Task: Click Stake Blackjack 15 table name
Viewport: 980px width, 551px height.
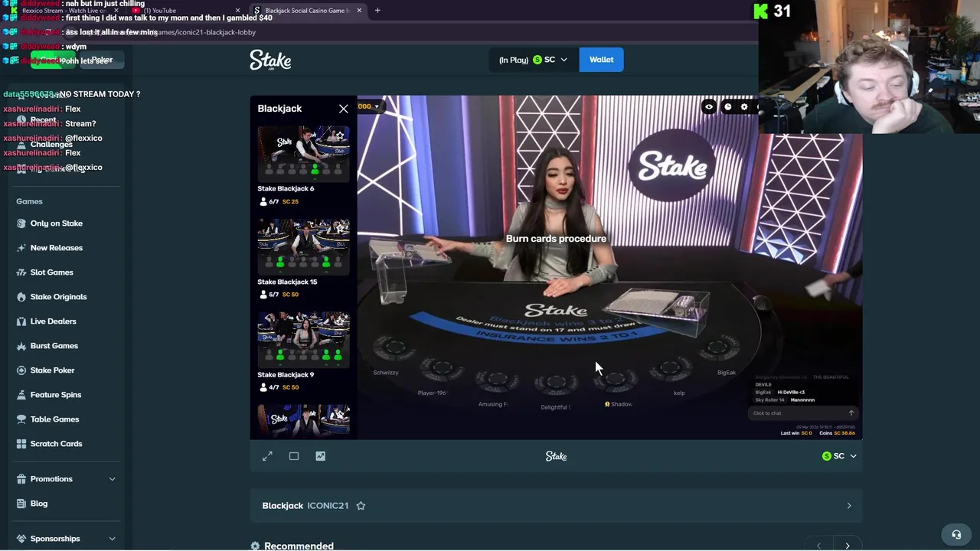Action: 287,282
